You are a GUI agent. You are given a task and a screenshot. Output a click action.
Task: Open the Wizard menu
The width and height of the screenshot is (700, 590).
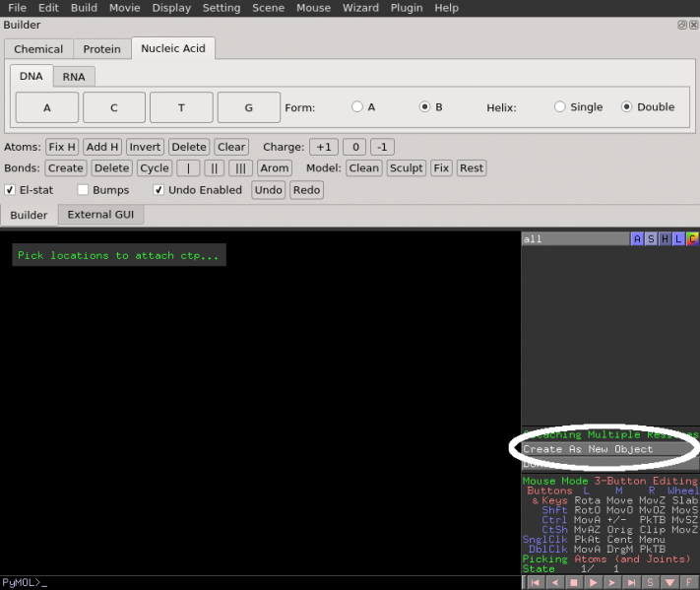tap(360, 8)
